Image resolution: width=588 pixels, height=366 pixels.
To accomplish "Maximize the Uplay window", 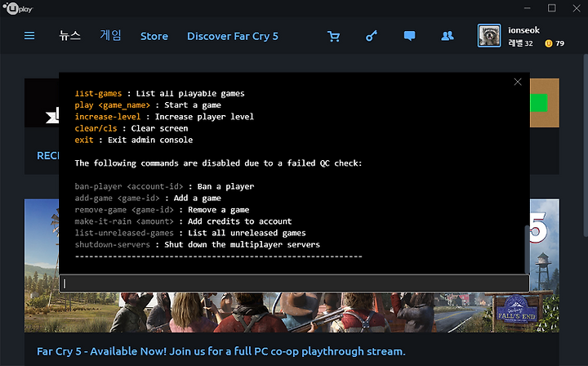I will pos(551,8).
